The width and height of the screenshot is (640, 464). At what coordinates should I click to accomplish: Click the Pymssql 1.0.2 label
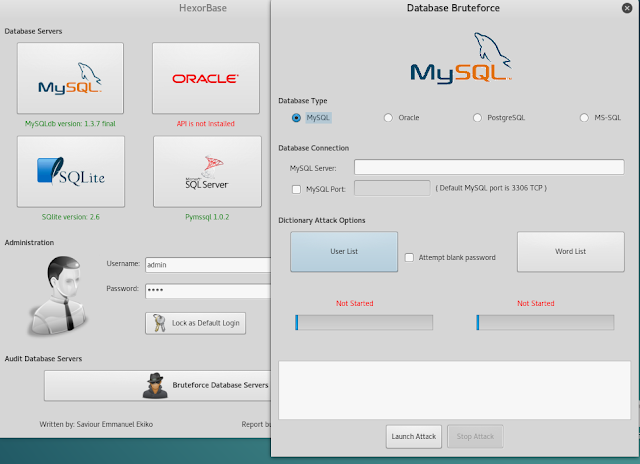tap(207, 217)
